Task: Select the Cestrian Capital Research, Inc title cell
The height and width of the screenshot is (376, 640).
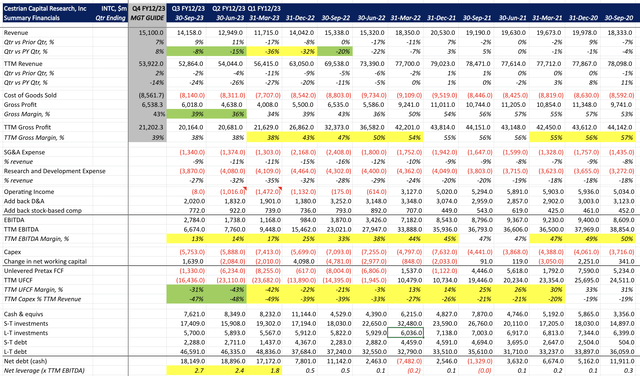Action: click(x=45, y=8)
